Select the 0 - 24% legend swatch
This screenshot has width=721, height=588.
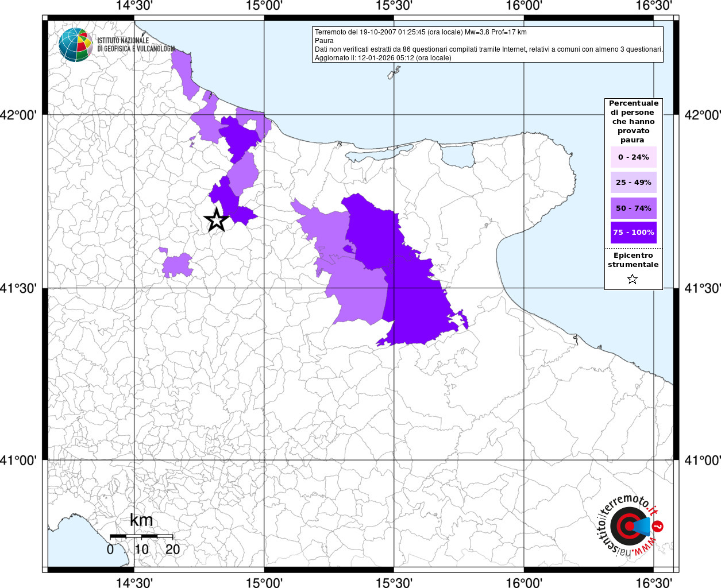pyautogui.click(x=633, y=157)
